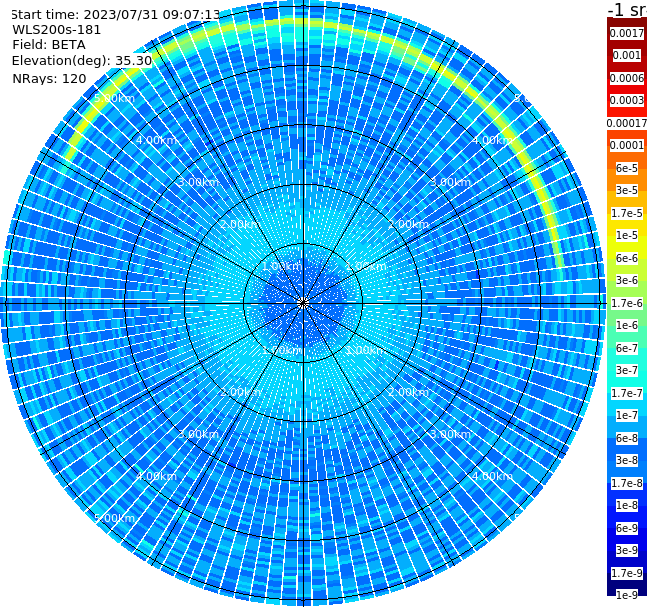Image resolution: width=647 pixels, height=607 pixels.
Task: Click the 6e-9 colorbar label
Action: [627, 528]
